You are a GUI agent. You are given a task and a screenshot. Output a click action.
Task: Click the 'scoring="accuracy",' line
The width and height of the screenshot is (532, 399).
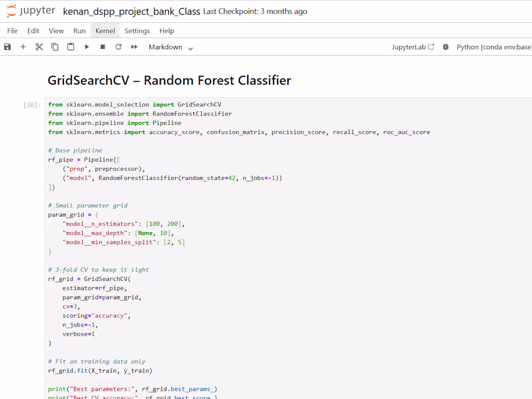pos(96,315)
